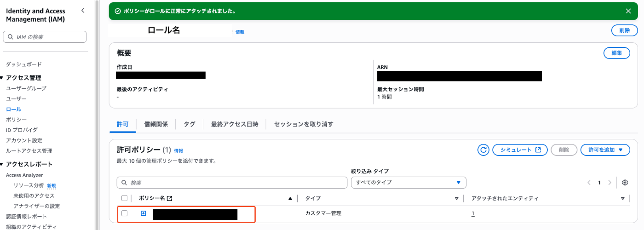Click the 情報 link beside ロール名
Screen dimensions: 644x230
point(240,32)
